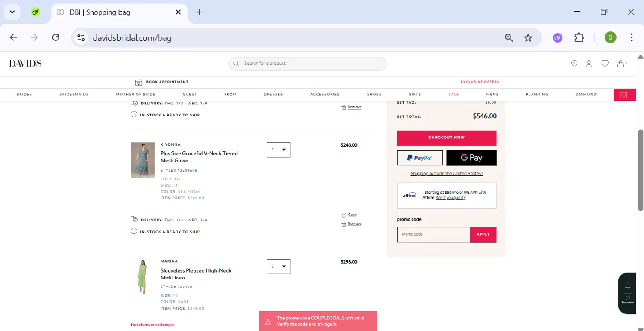Image resolution: width=644 pixels, height=331 pixels.
Task: Open the wishlist heart icon in header
Action: tap(605, 64)
